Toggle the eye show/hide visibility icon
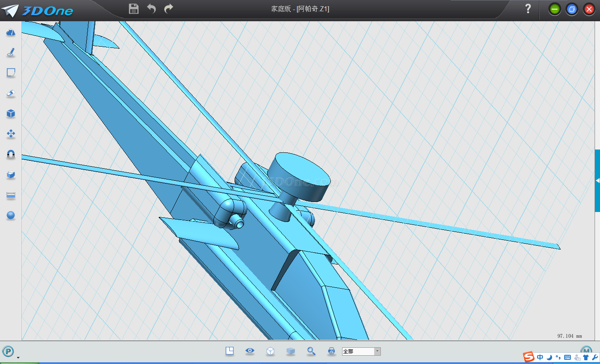This screenshot has width=600, height=364. click(x=250, y=351)
